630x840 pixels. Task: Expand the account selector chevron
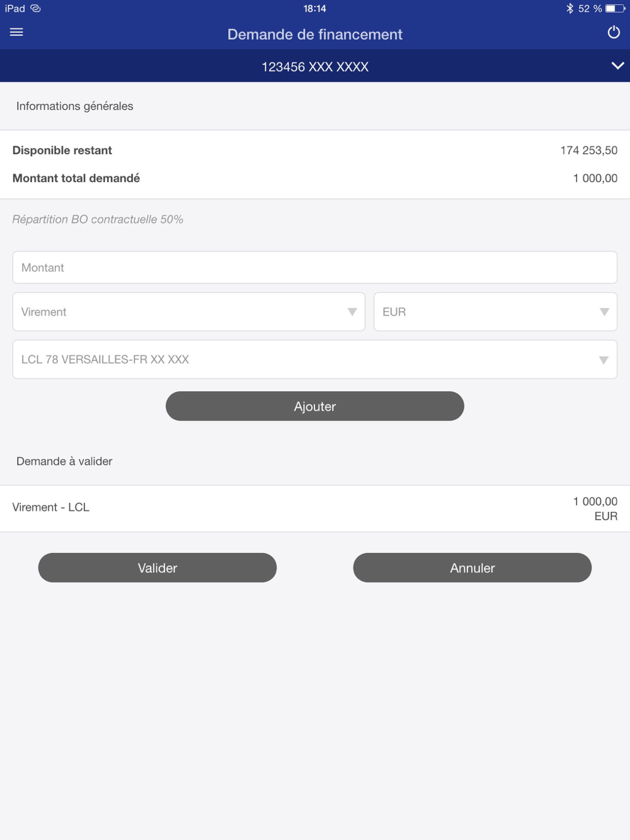tap(617, 66)
